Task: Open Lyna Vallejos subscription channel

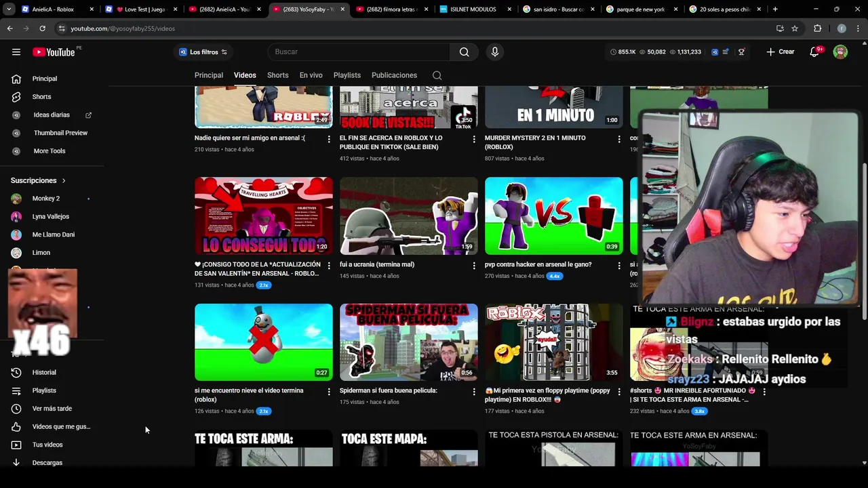Action: (52, 217)
